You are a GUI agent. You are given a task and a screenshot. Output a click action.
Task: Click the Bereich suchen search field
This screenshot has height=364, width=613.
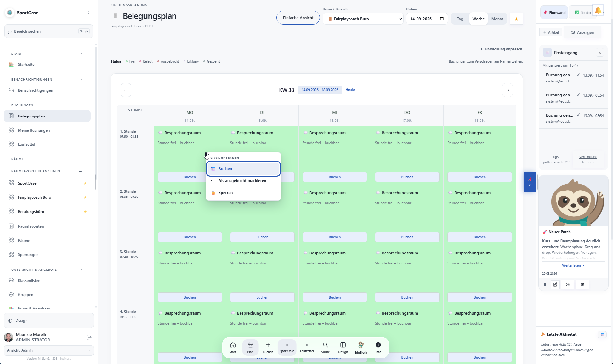coord(49,31)
